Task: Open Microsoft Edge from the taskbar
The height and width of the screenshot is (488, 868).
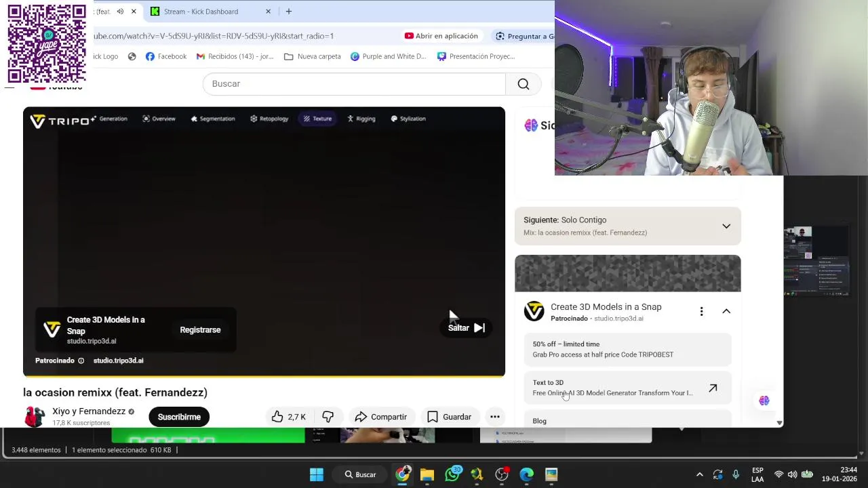Action: (x=527, y=474)
